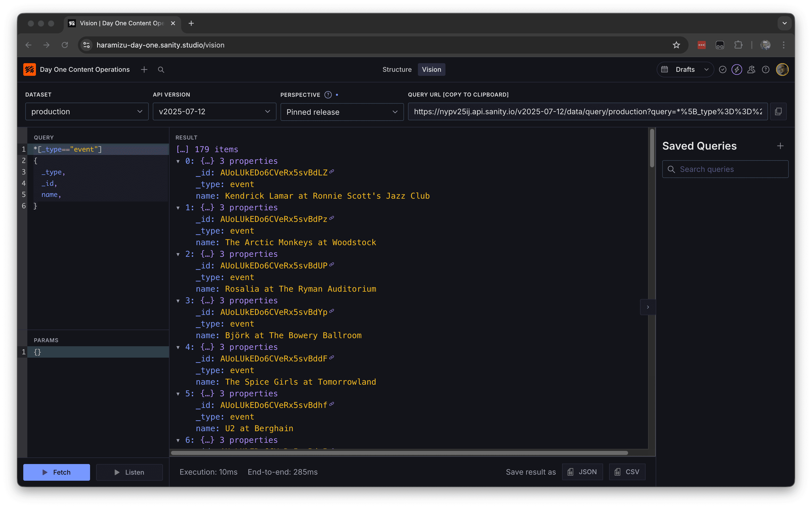
Task: Open the help question-mark icon in navbar
Action: [765, 70]
